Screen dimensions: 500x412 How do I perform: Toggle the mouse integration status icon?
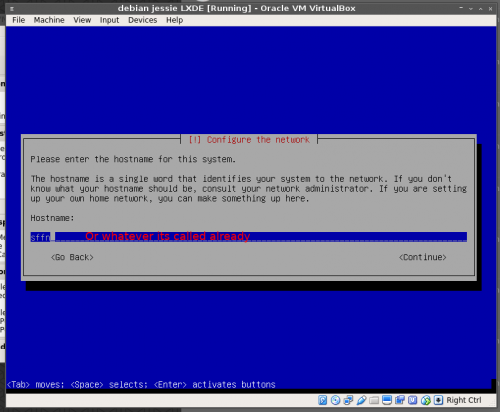426,400
